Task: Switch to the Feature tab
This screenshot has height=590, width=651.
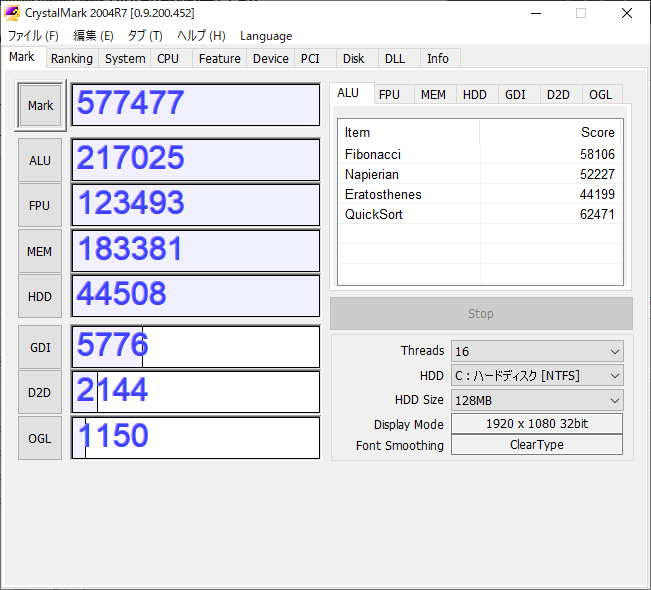Action: pos(220,59)
